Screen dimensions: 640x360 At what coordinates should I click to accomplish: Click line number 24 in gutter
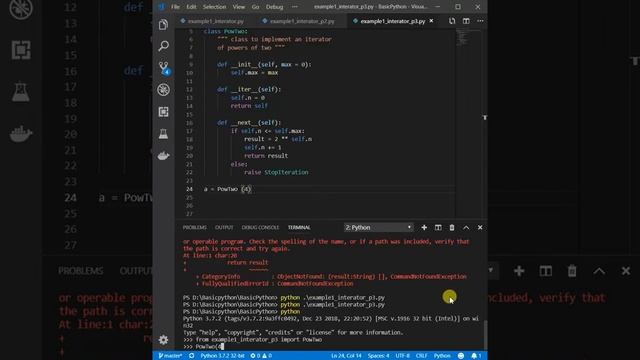pos(189,189)
